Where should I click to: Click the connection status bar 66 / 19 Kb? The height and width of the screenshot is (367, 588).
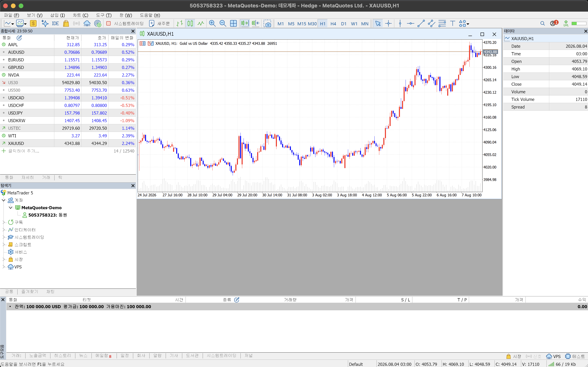tap(562, 364)
